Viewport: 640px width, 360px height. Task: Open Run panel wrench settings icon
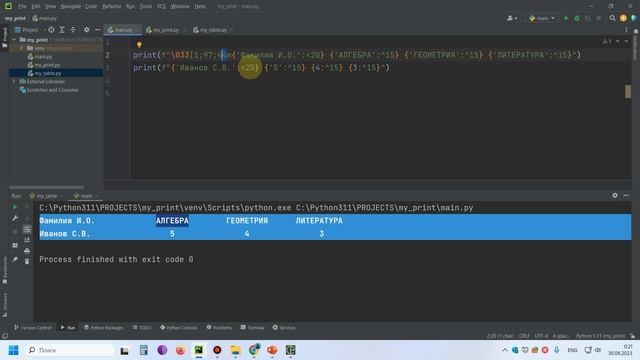(15, 218)
